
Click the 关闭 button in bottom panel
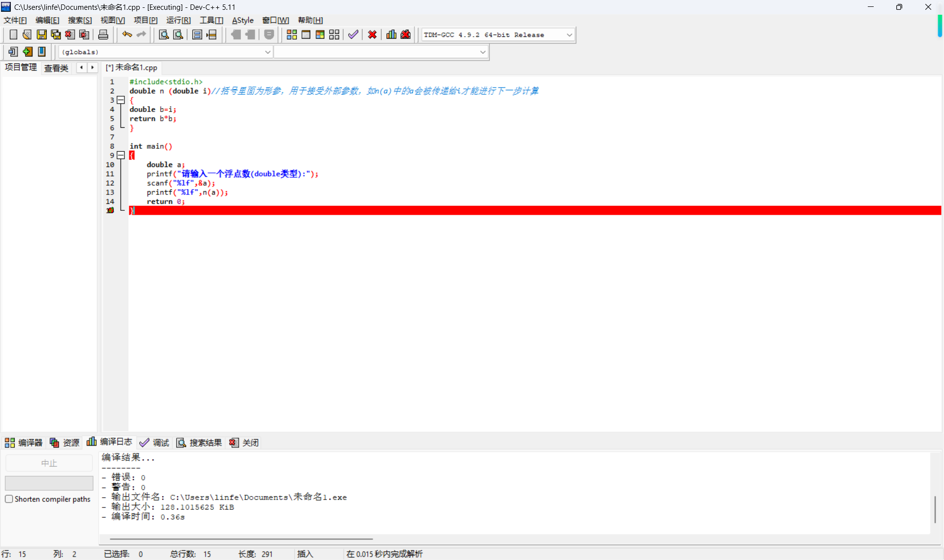244,443
